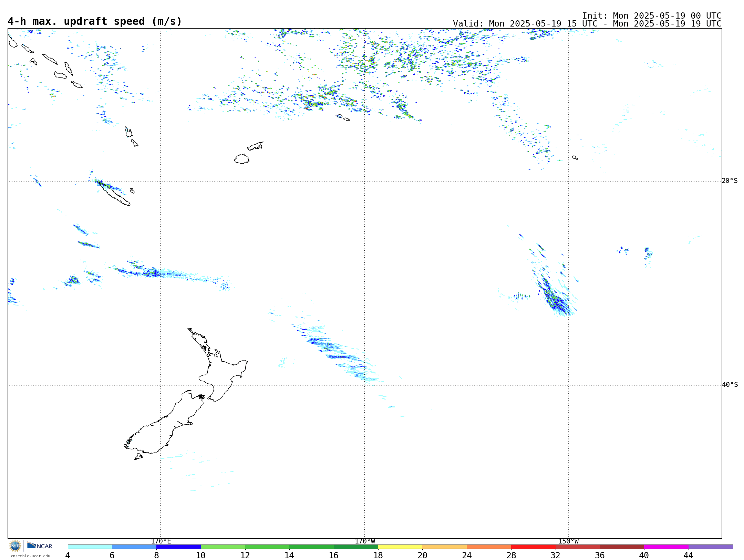Screen dimensions: 744x560
Task: Click the colorbar tick label '18'
Action: click(378, 555)
